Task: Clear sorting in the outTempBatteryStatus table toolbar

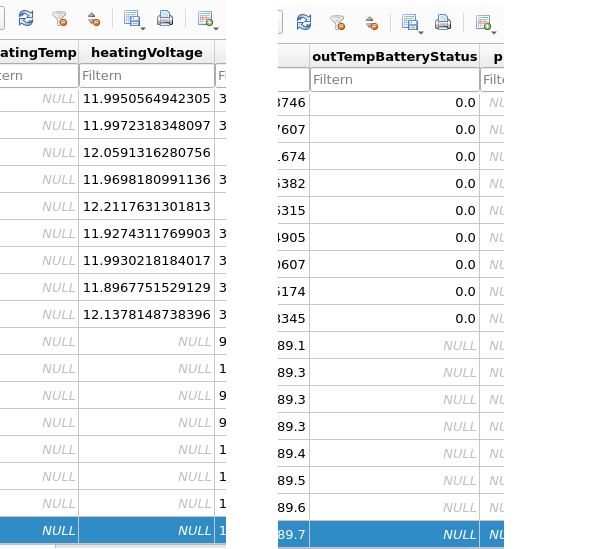Action: pos(370,22)
